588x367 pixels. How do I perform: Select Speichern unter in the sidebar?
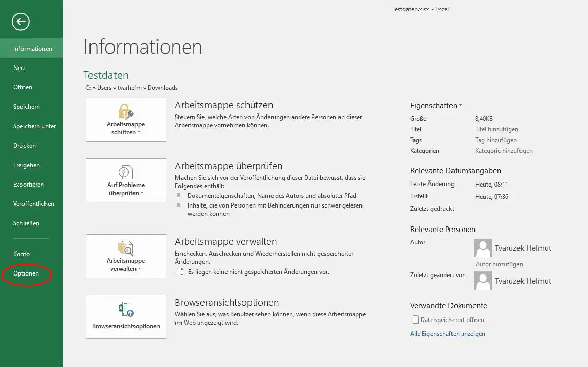34,126
